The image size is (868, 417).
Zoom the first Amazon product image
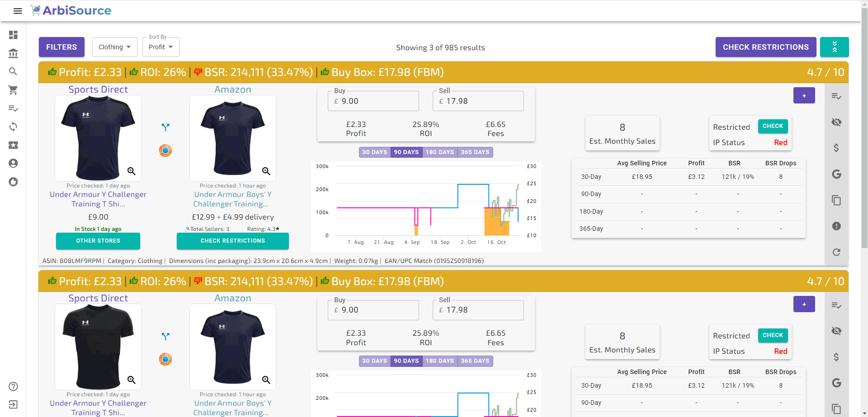tap(266, 171)
